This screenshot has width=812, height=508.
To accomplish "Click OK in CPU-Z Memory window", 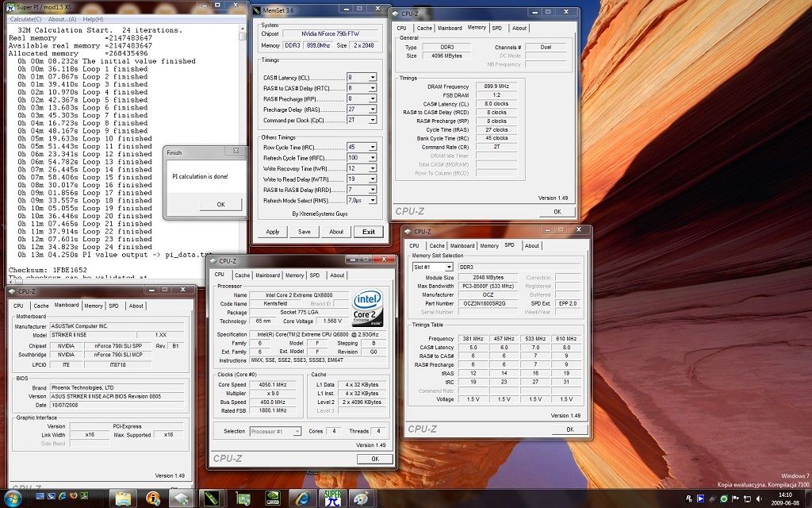I will click(x=557, y=211).
